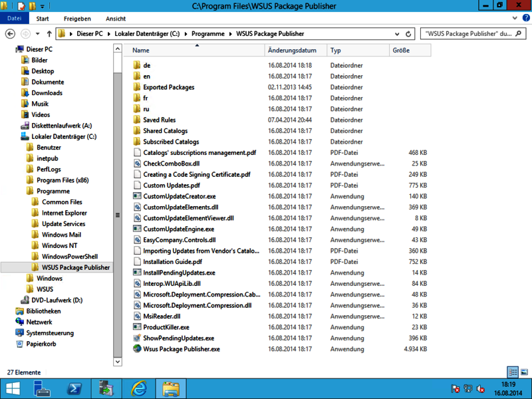The height and width of the screenshot is (399, 532).
Task: Select the CustomUpdateEngine.exe icon
Action: click(137, 229)
